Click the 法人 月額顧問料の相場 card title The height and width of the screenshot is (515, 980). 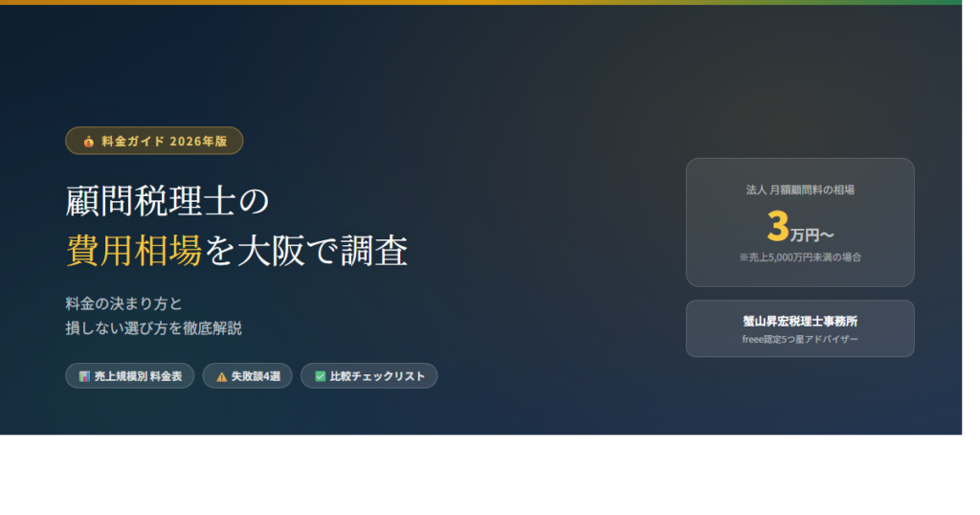(x=800, y=190)
